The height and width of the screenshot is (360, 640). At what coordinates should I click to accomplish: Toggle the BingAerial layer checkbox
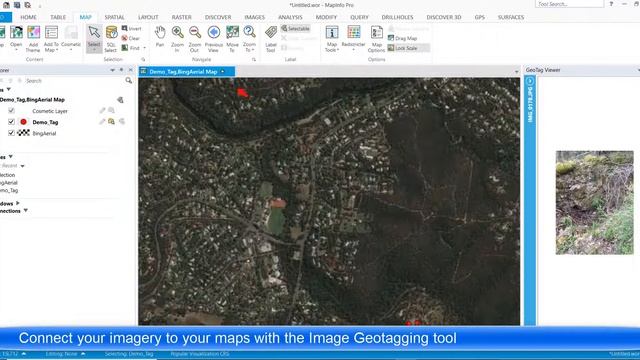coord(11,133)
